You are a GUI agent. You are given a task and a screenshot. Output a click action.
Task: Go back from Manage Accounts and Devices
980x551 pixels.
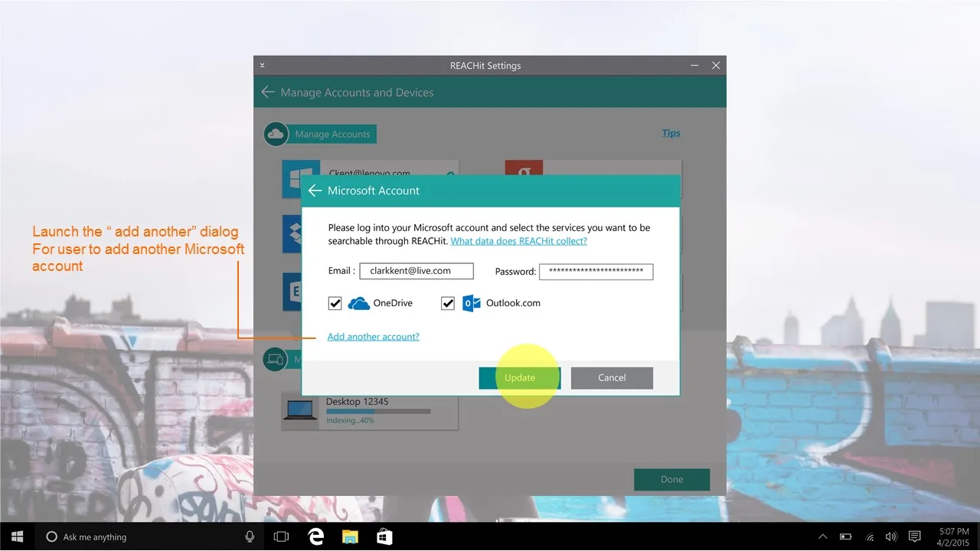coord(267,93)
